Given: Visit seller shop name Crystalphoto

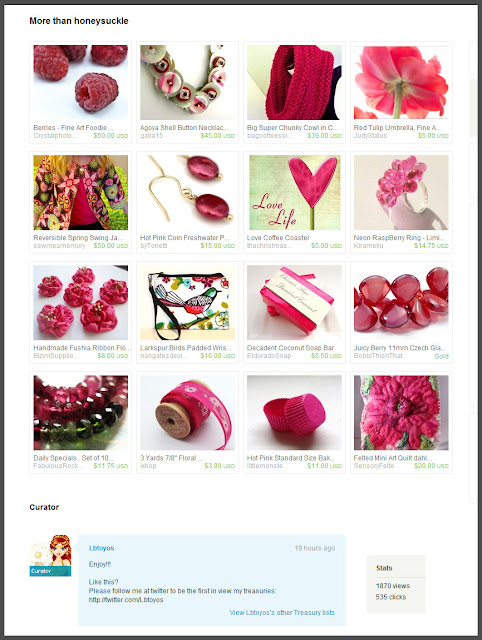Looking at the screenshot, I should click(55, 136).
